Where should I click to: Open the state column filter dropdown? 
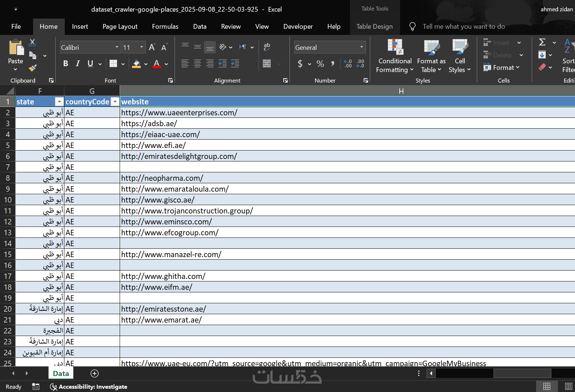[x=59, y=102]
